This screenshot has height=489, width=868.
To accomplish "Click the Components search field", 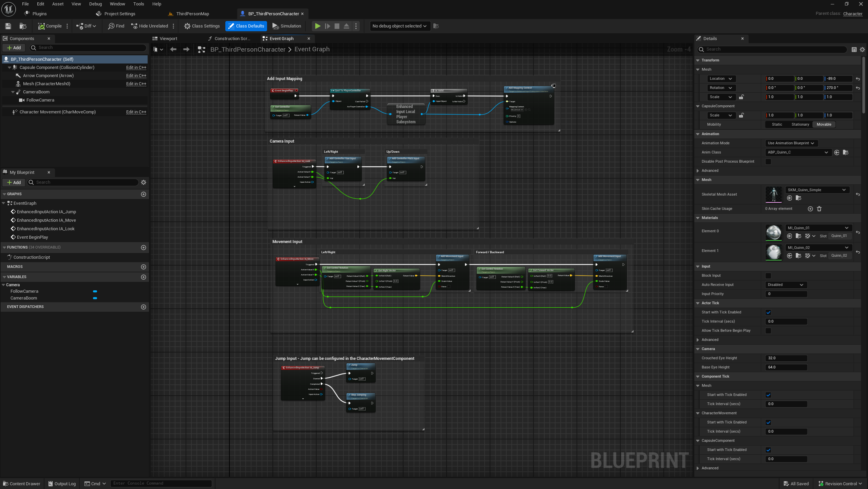I will tap(88, 48).
